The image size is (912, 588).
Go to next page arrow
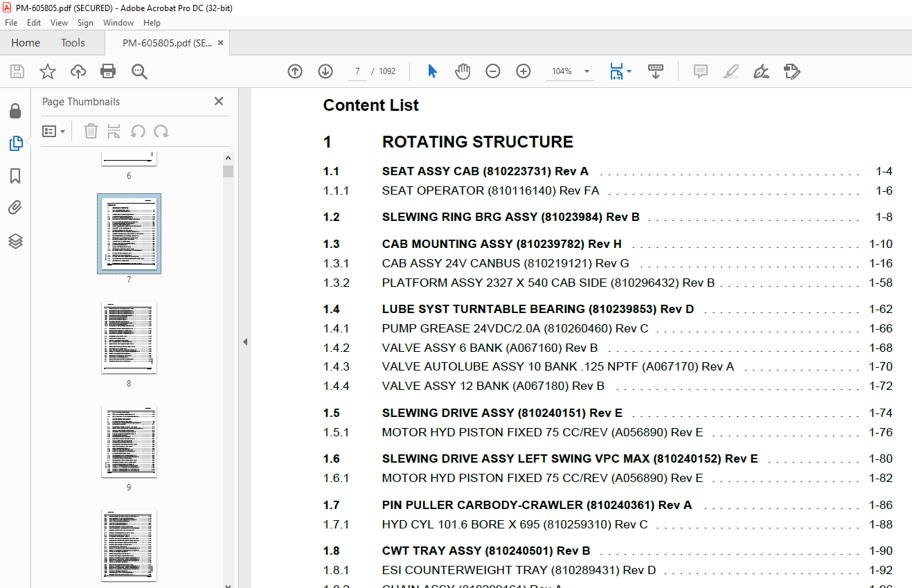(325, 71)
